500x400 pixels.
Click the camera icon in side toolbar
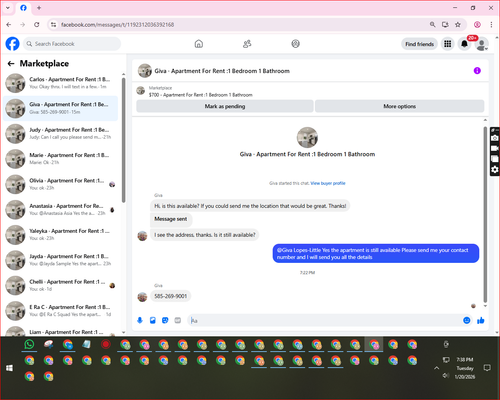[x=495, y=138]
